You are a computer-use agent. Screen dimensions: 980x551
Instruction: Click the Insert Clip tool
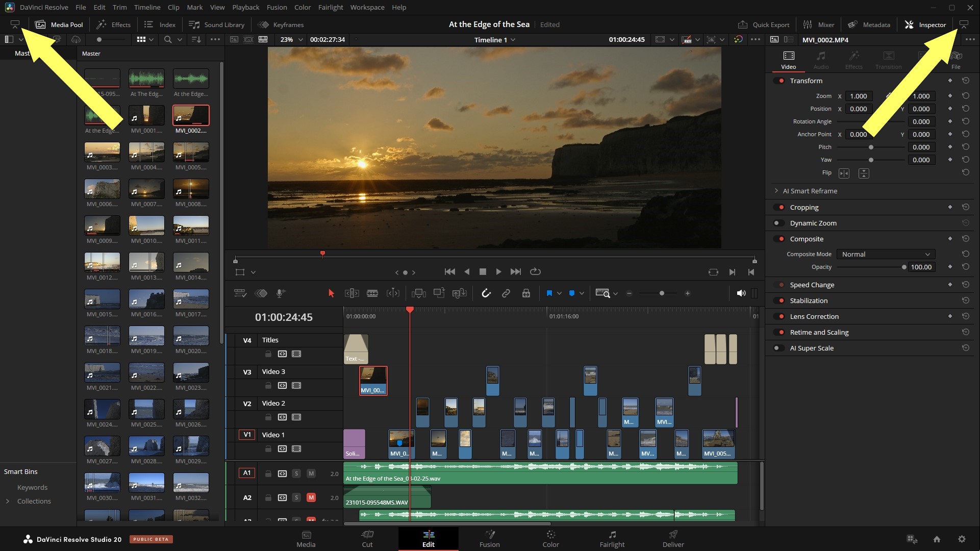click(419, 293)
